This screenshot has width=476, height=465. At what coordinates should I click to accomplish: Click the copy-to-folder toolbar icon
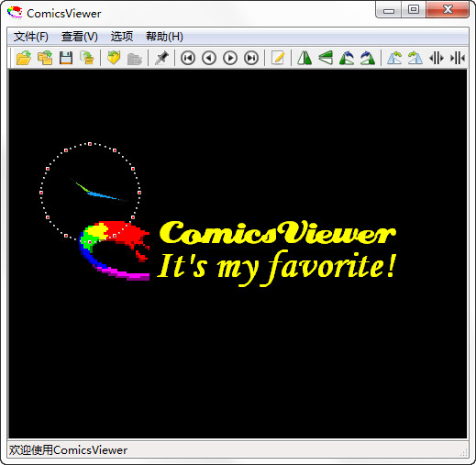pyautogui.click(x=87, y=58)
